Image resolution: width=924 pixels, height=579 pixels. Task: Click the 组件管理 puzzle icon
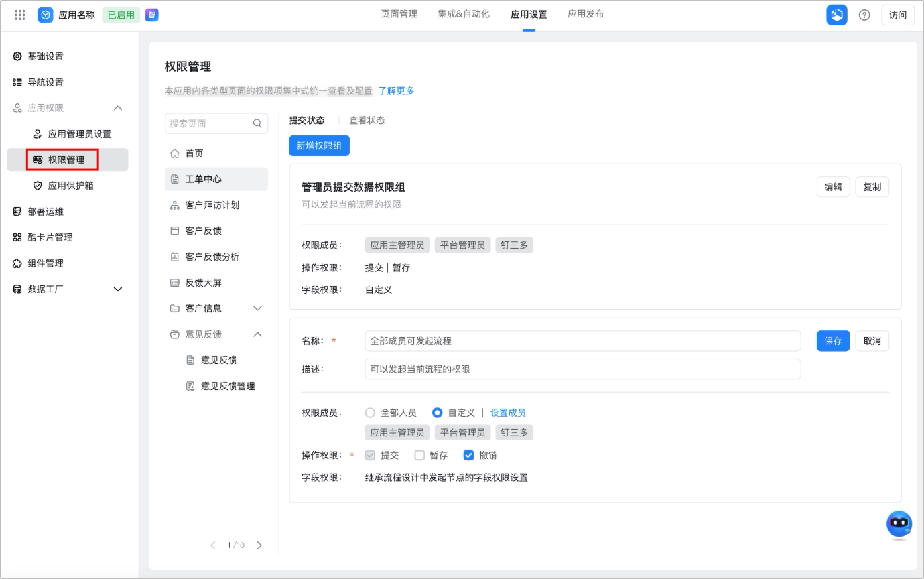pos(17,263)
